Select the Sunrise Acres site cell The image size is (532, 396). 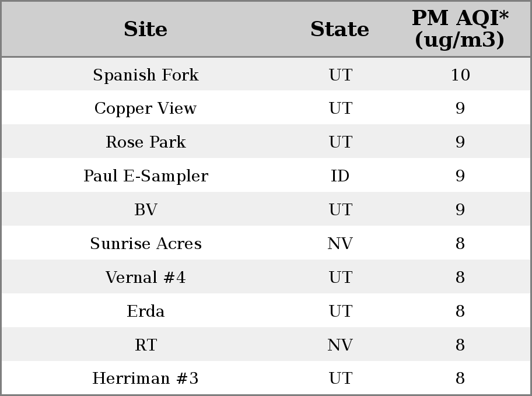coord(146,244)
